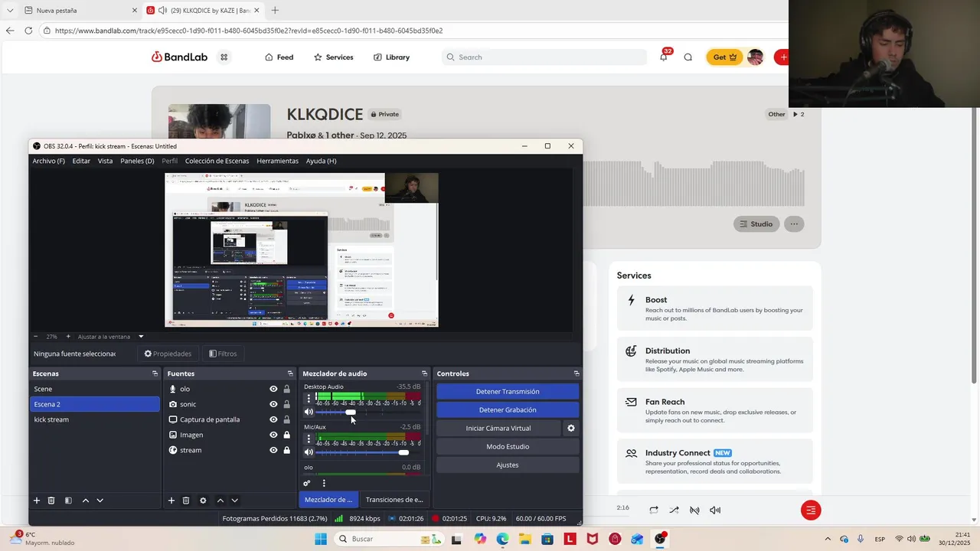Hide the Imagen source
This screenshot has width=980, height=551.
(x=273, y=435)
